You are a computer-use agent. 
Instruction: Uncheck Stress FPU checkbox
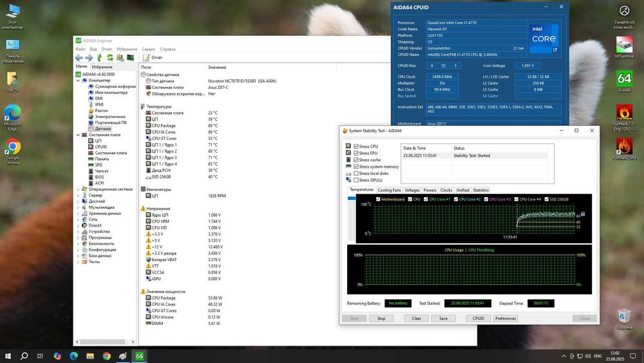[x=356, y=153]
